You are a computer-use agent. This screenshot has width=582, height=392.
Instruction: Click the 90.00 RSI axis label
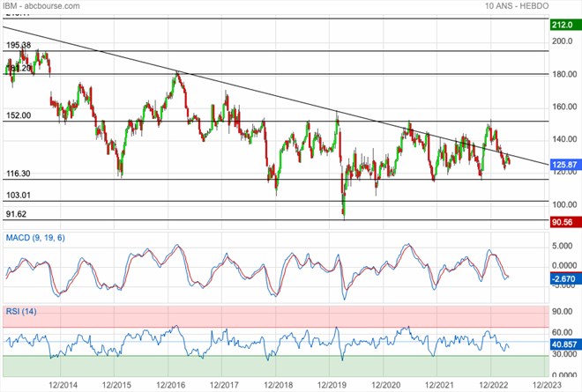tap(562, 312)
